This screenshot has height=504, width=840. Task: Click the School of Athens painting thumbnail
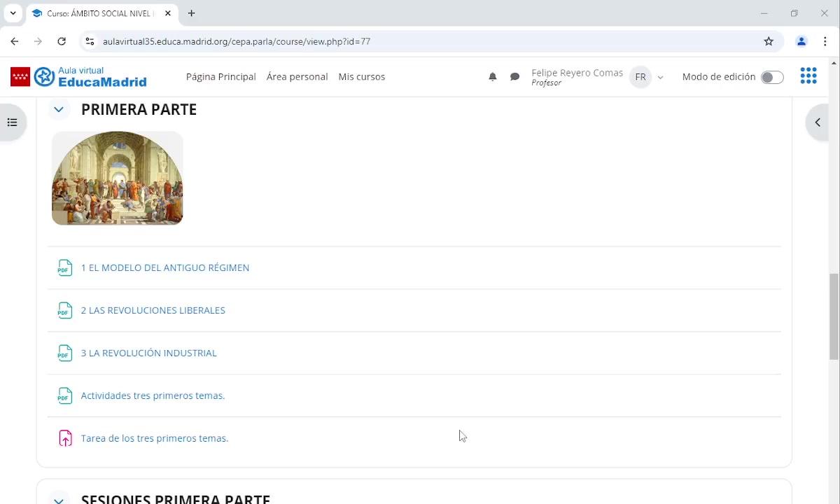[118, 178]
